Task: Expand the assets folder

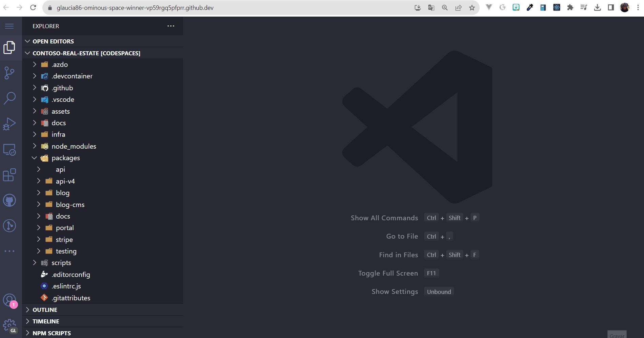Action: pyautogui.click(x=102, y=111)
